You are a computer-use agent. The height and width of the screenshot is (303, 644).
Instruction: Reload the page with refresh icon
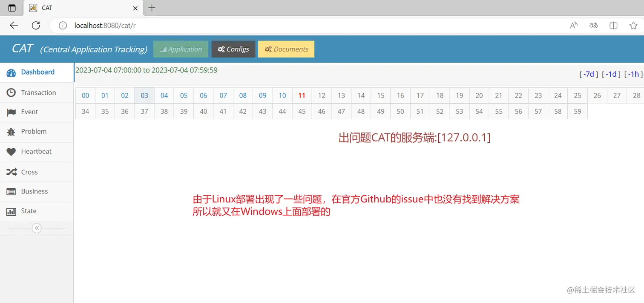[x=36, y=25]
